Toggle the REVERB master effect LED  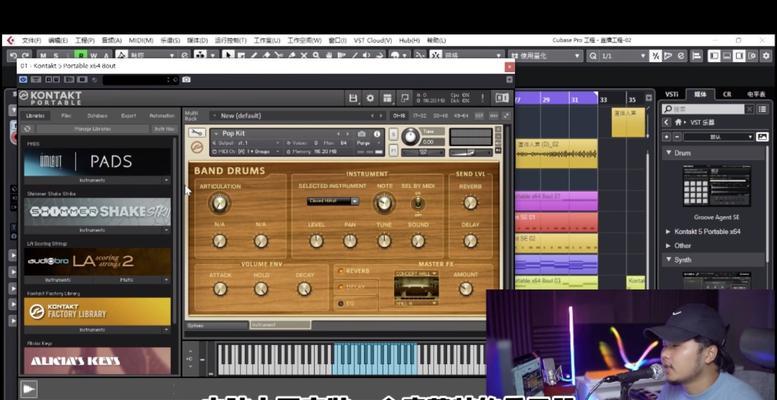(340, 271)
